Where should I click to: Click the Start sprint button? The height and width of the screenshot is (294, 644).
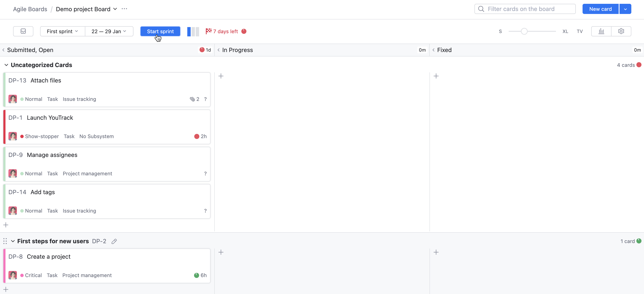pos(160,31)
